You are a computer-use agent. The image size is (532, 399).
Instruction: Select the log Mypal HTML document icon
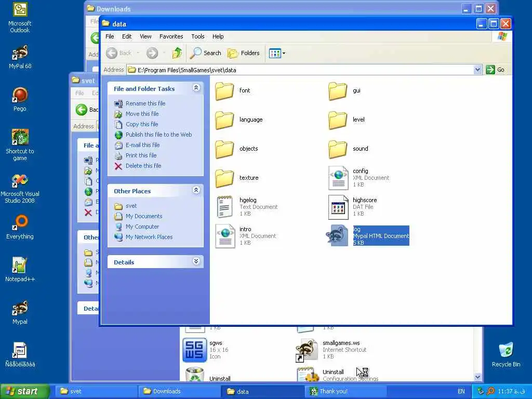pos(337,235)
